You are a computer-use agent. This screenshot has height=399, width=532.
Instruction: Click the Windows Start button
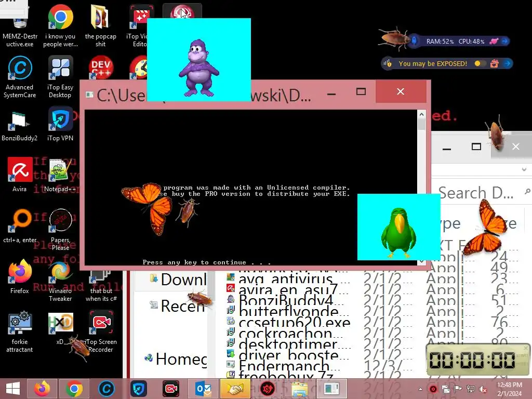[13, 389]
